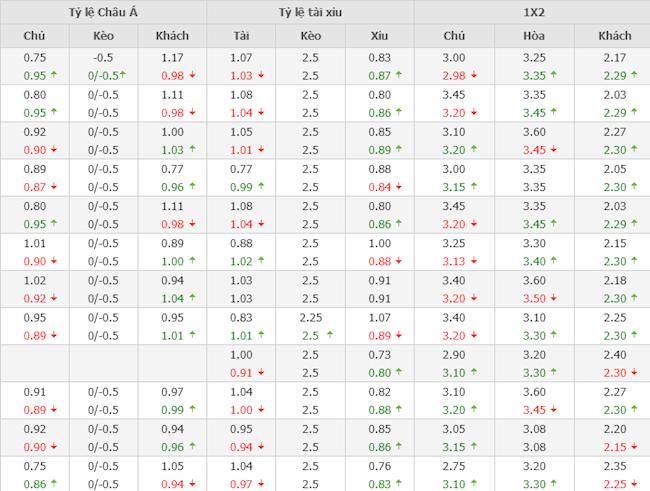Click the 2.90 home odds value
The height and width of the screenshot is (491, 650).
pos(454,354)
